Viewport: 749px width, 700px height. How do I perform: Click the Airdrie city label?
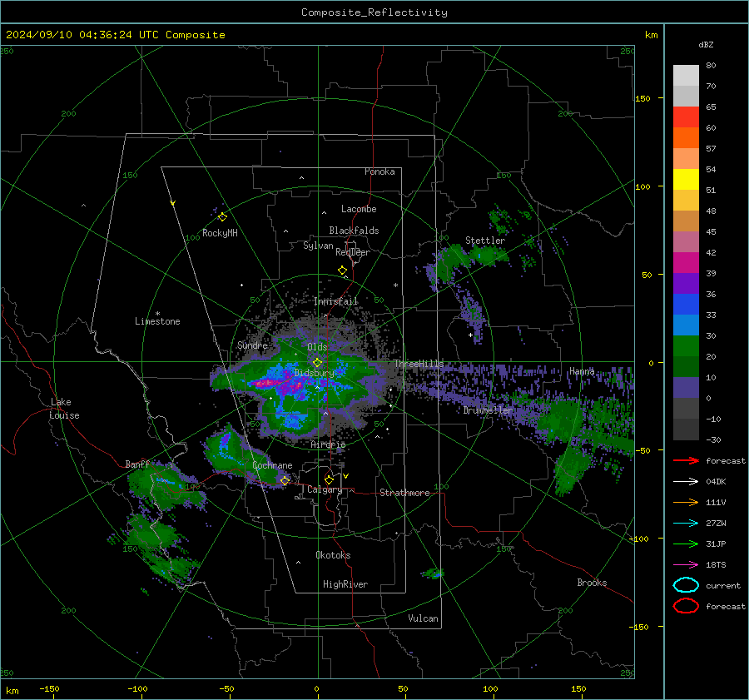point(328,444)
